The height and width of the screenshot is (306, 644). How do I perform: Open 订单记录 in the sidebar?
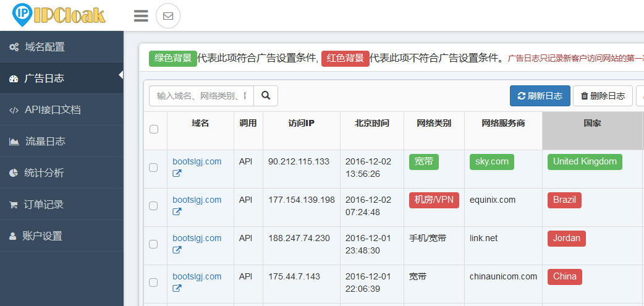point(62,205)
